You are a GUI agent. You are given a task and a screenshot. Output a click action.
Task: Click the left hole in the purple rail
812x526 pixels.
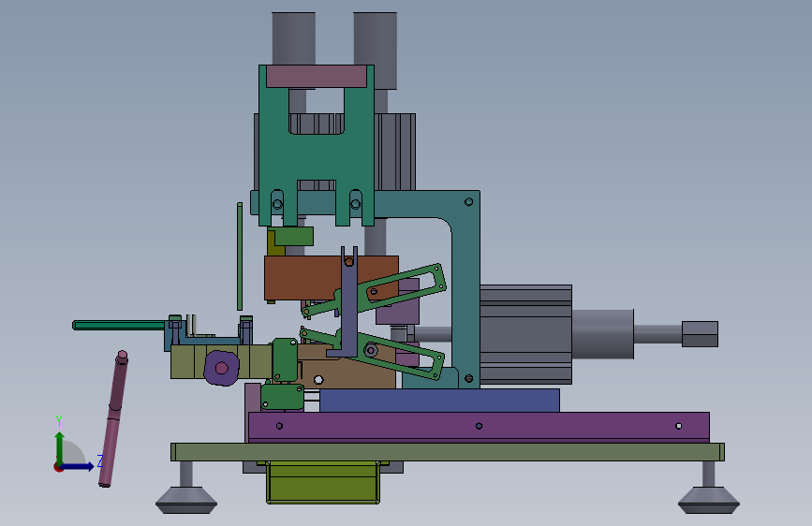coord(280,426)
